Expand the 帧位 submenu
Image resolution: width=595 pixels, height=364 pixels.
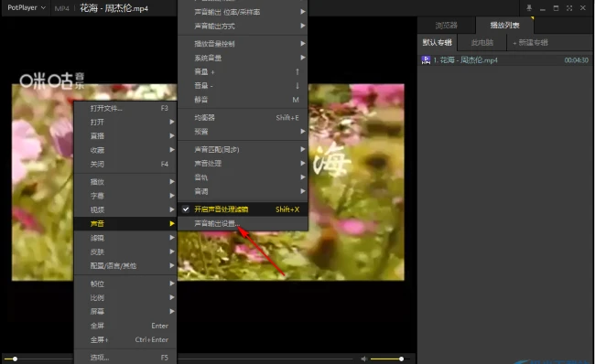(x=125, y=284)
